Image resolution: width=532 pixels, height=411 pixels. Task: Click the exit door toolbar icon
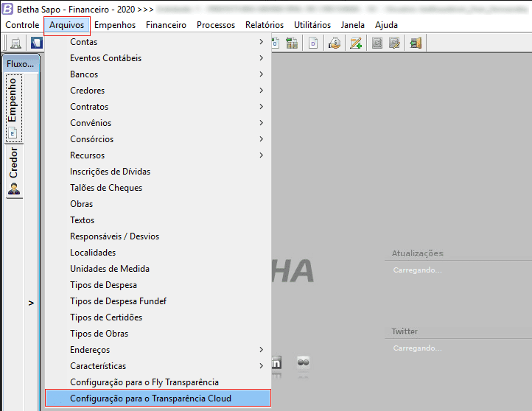pos(416,43)
